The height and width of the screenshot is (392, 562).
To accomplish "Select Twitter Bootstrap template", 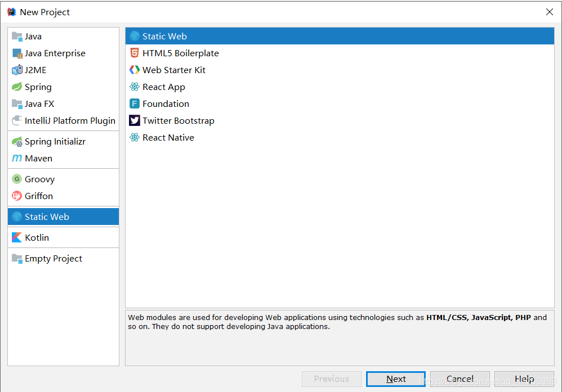I will click(340, 121).
